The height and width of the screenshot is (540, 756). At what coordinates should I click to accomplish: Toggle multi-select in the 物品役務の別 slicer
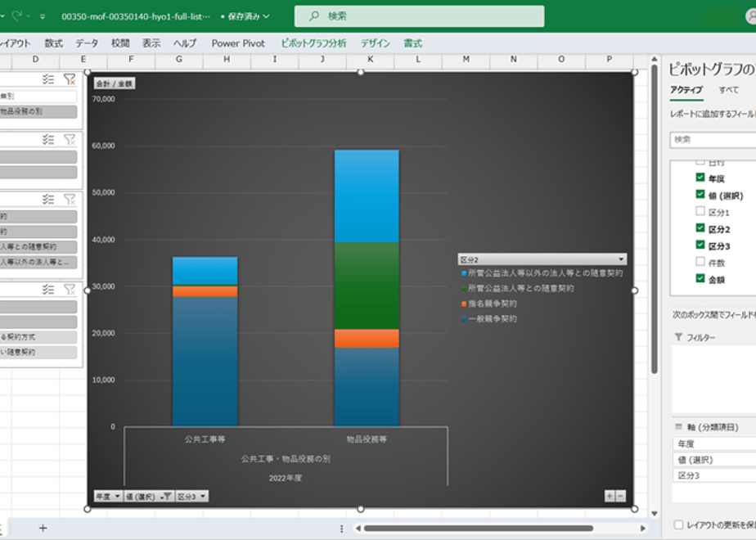click(47, 79)
